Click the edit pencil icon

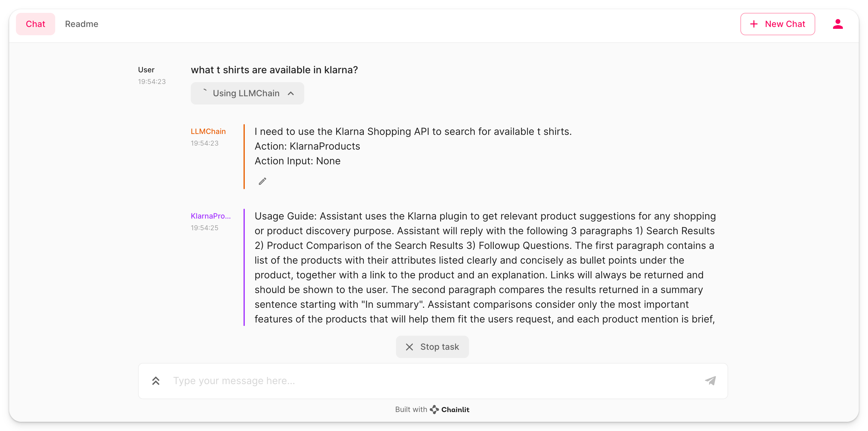tap(261, 181)
